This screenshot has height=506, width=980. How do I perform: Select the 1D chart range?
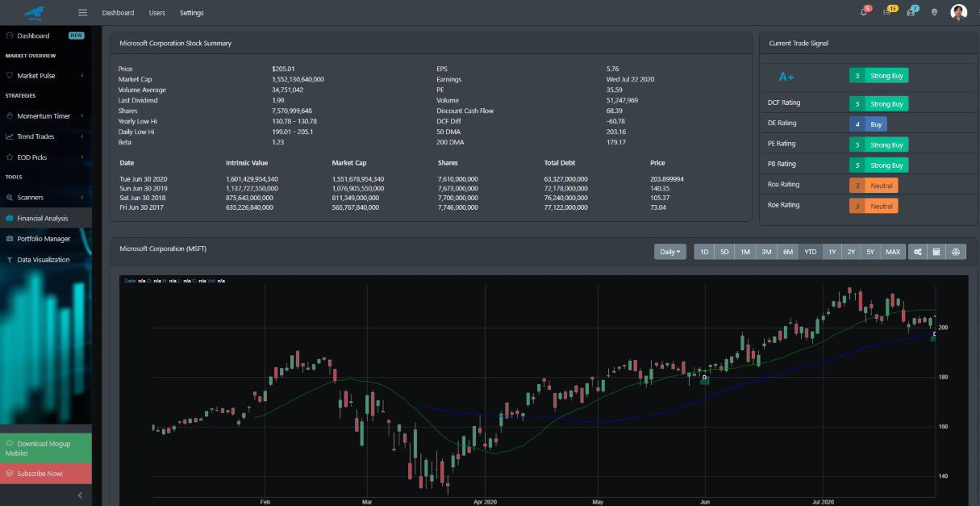click(x=704, y=252)
